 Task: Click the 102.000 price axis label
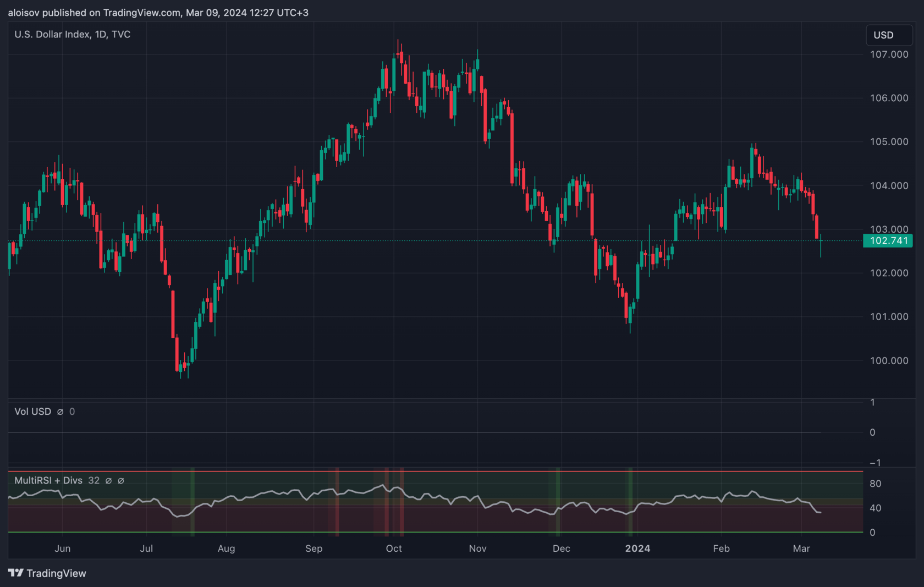889,273
